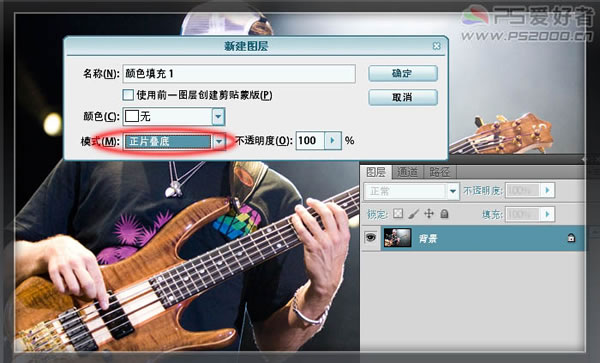Enable 使用前一图层创建剪贴蒙版 checkbox
Screen dimensions: 600x363
tap(128, 95)
